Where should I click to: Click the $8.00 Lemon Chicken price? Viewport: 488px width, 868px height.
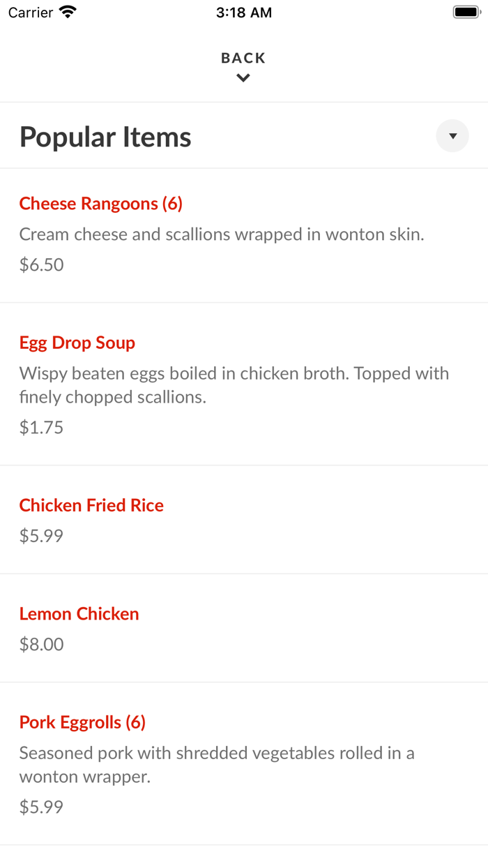pos(42,644)
